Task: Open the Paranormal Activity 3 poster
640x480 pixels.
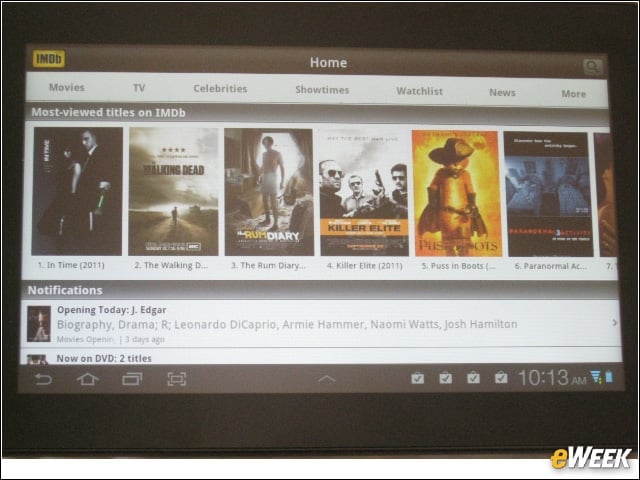Action: pos(549,194)
